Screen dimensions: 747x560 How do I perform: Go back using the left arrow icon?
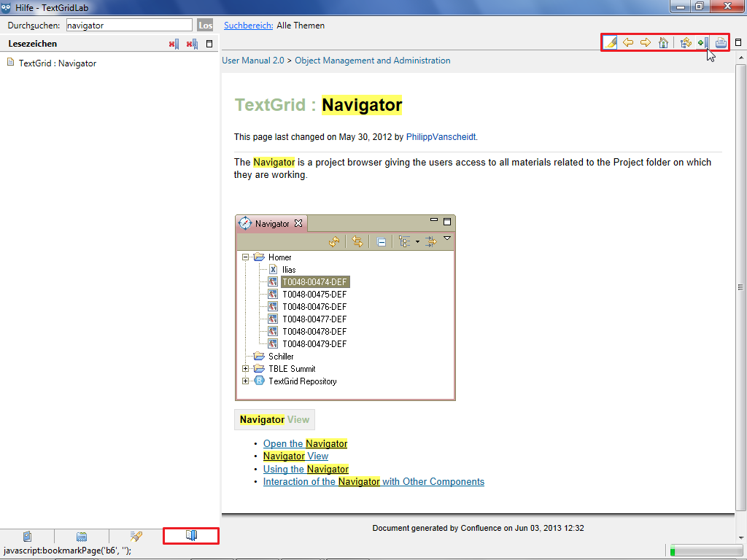pos(628,43)
